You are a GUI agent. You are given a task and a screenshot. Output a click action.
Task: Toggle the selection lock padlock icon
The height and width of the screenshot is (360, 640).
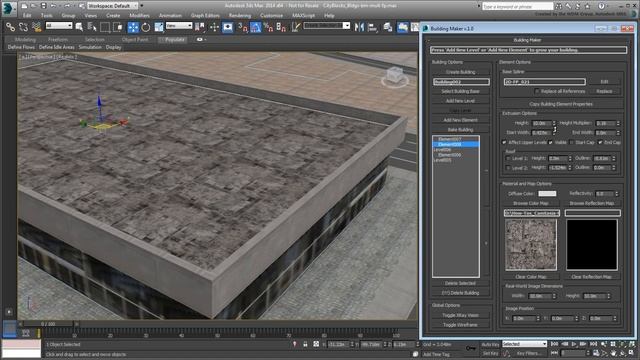pos(305,344)
